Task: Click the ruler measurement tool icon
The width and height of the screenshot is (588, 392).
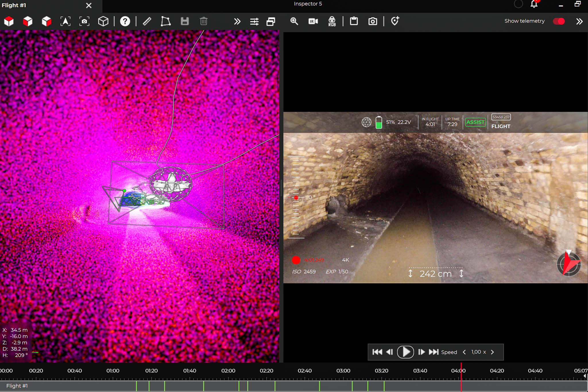Action: [x=147, y=21]
